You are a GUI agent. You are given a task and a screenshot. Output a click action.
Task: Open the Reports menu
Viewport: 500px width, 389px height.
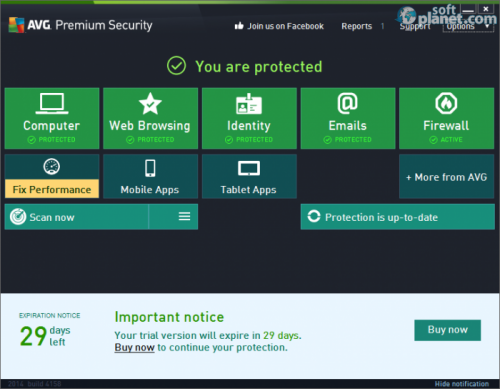point(356,26)
